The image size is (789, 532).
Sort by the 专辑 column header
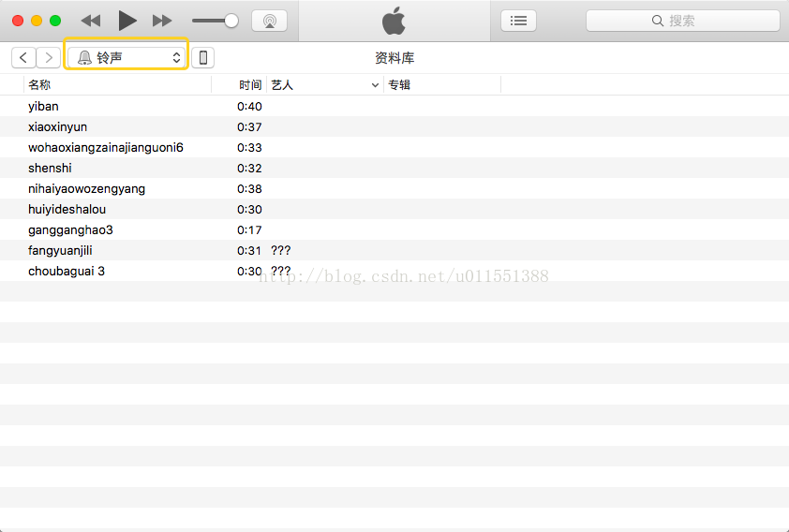[x=442, y=85]
